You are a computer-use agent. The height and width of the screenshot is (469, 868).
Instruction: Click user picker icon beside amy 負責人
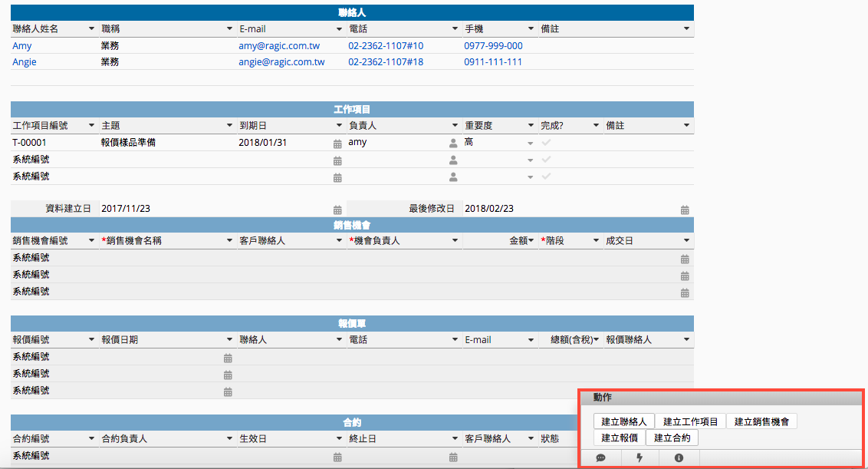(453, 143)
